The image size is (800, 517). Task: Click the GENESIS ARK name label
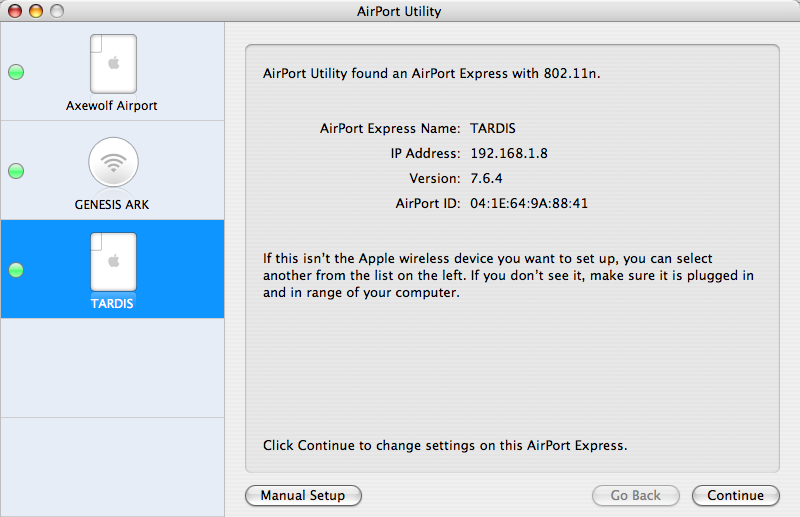tap(112, 205)
